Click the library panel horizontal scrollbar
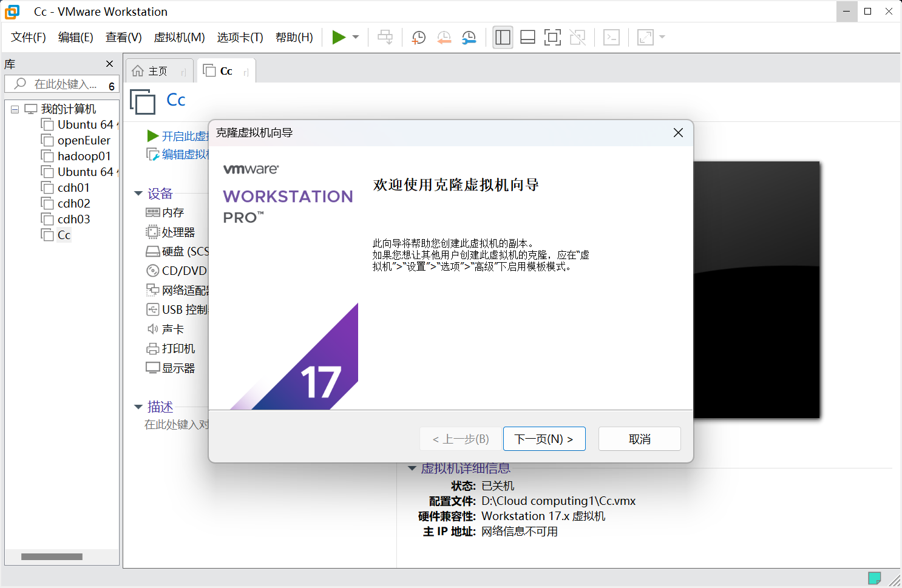 (x=52, y=556)
